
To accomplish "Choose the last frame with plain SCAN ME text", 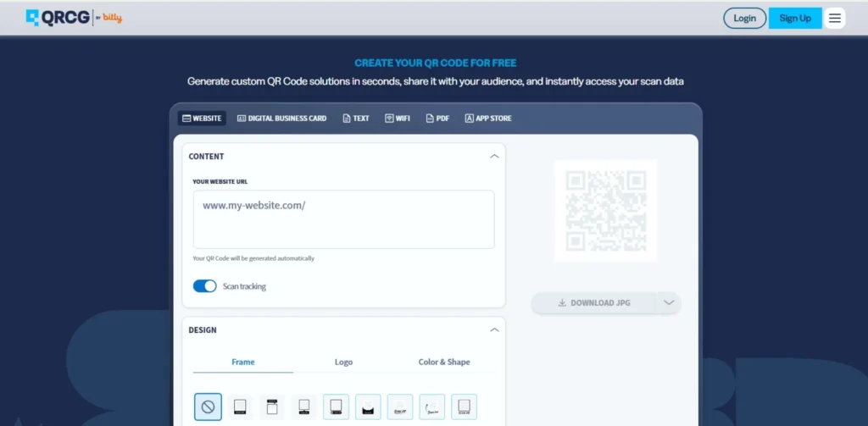I will pos(464,407).
